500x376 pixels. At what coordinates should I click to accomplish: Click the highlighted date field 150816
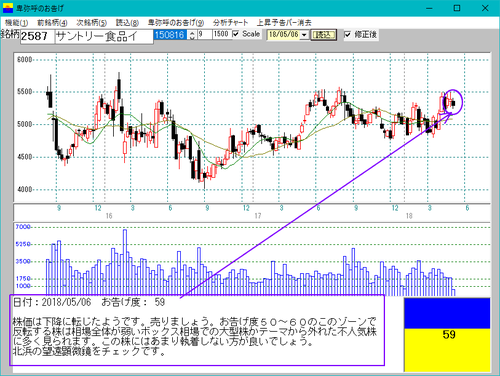point(170,35)
